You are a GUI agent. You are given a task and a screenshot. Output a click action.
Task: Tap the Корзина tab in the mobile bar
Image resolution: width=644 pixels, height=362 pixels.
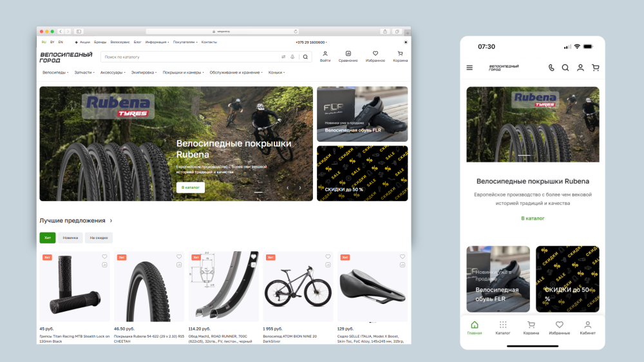pos(531,328)
